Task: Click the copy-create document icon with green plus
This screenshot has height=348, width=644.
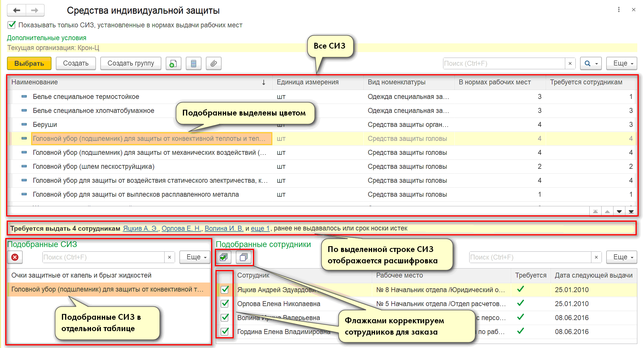Action: [173, 63]
